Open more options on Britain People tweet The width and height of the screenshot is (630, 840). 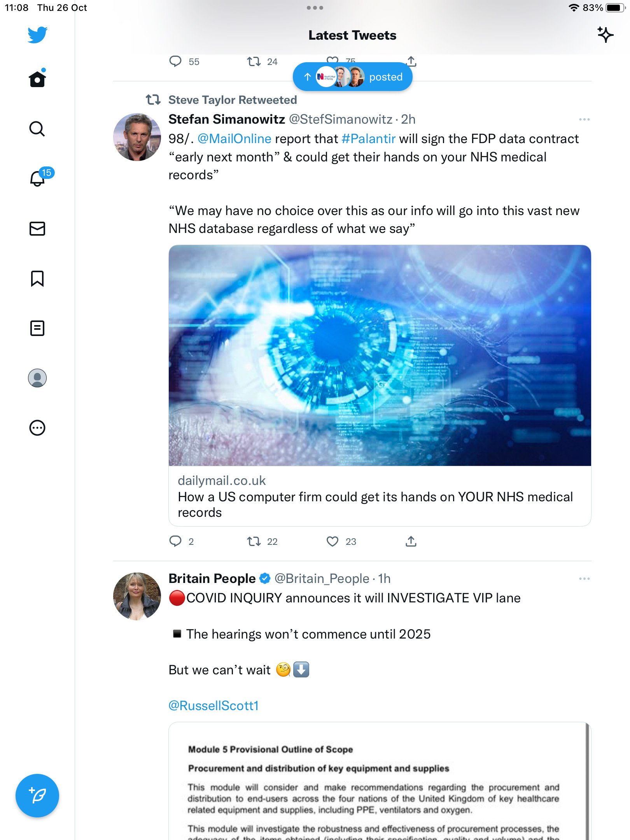[584, 579]
